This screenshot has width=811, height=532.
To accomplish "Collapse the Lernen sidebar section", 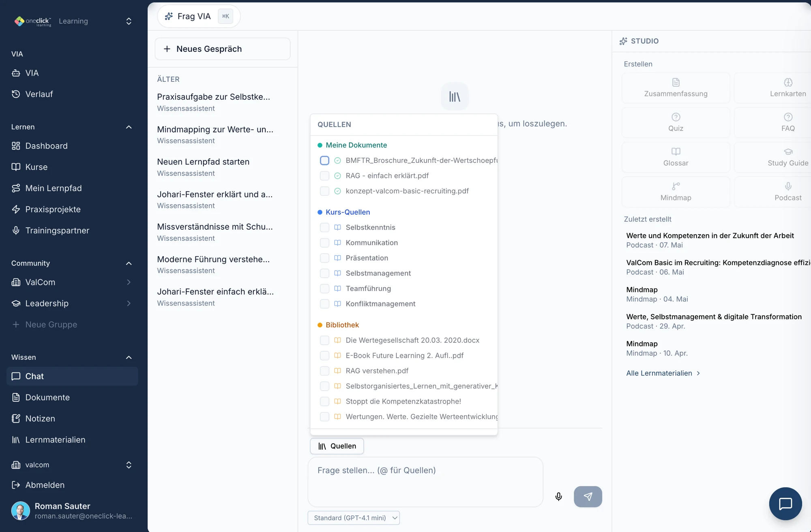I will pos(129,127).
